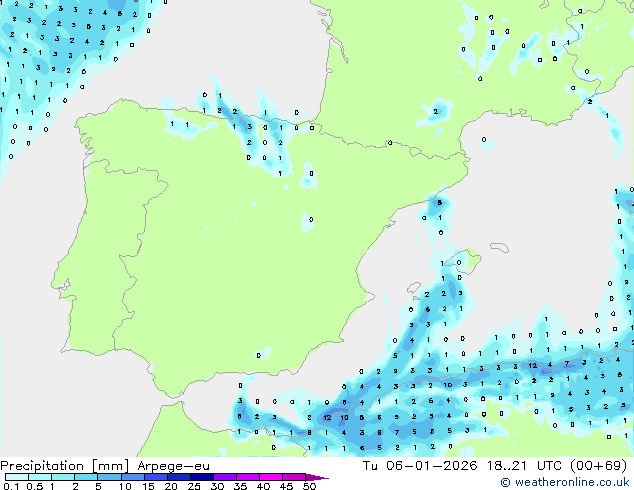
Task: Click the legend label '50'
Action: pyautogui.click(x=309, y=486)
